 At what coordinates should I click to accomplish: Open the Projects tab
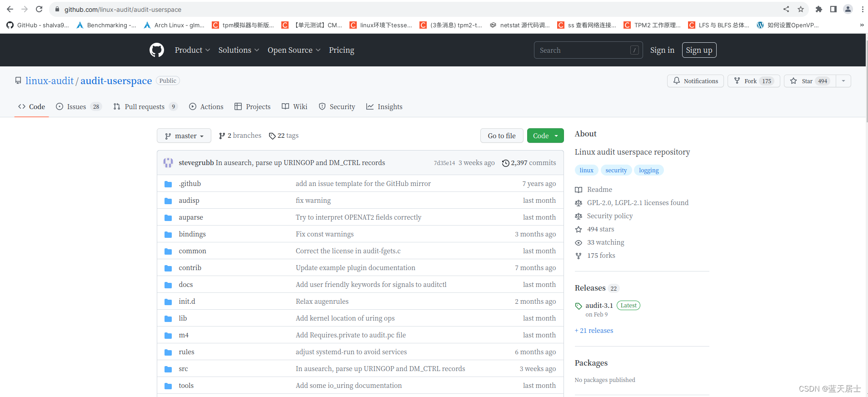(253, 106)
